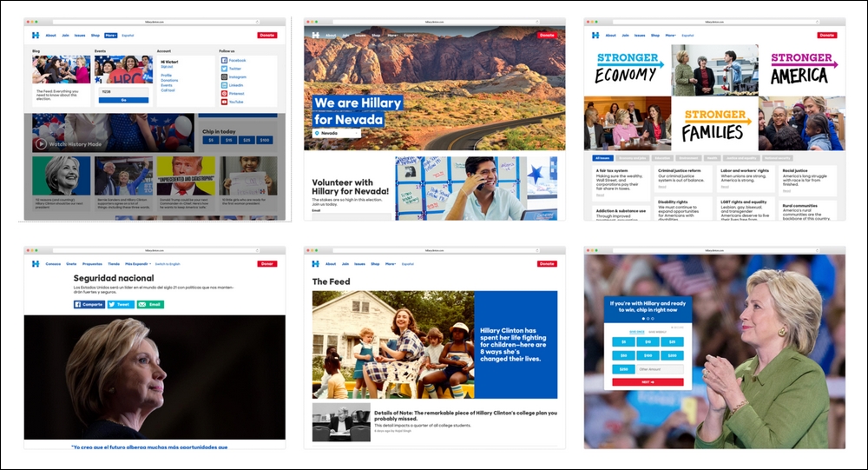Choose the $5 amount in the donation form
The height and width of the screenshot is (470, 868).
(623, 342)
